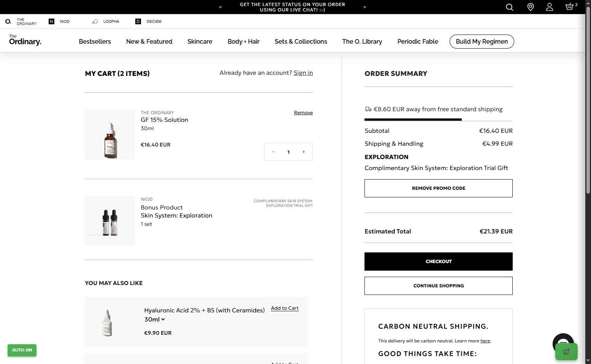The image size is (591, 364).
Task: Switch to the LOOPHA brand
Action: pyautogui.click(x=106, y=22)
